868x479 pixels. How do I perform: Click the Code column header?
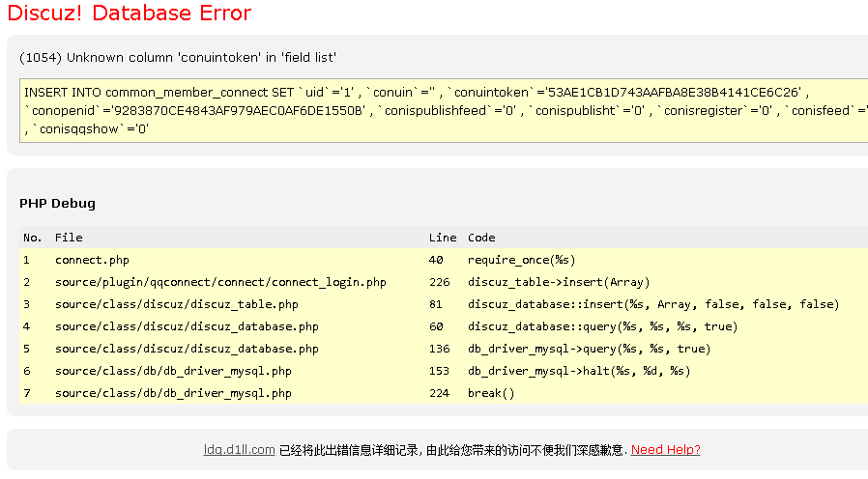tap(481, 238)
